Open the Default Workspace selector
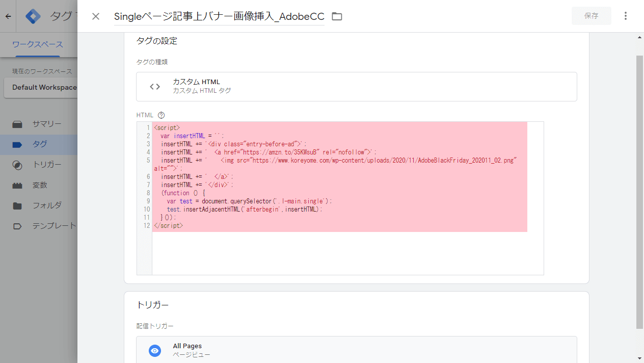Viewport: 644px width, 363px height. coord(41,87)
